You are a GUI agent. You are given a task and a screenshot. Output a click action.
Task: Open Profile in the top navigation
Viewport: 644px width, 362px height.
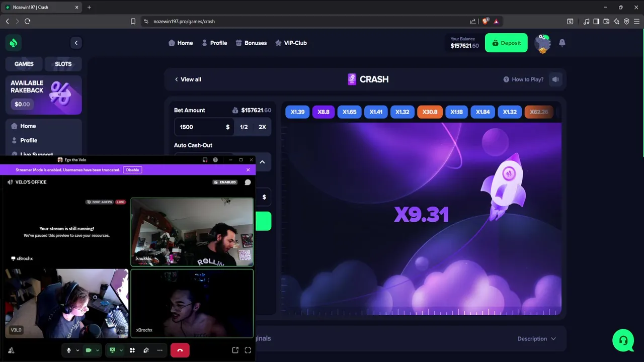pyautogui.click(x=214, y=43)
